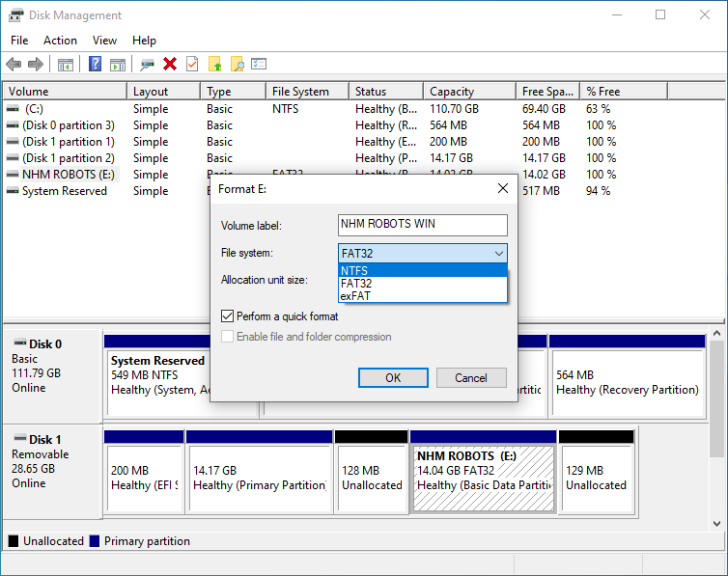This screenshot has width=728, height=576.
Task: Click 110.70 GB capacity cell for C:
Action: (x=454, y=109)
